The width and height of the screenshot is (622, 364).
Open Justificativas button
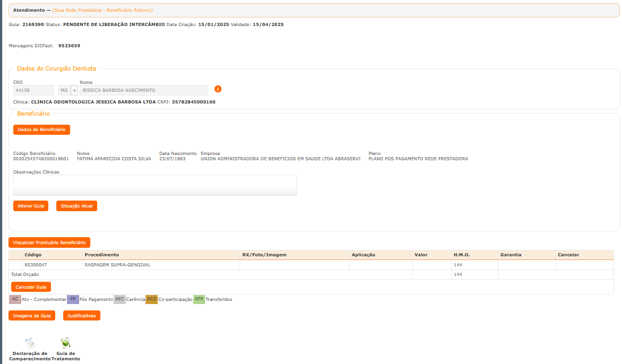81,316
